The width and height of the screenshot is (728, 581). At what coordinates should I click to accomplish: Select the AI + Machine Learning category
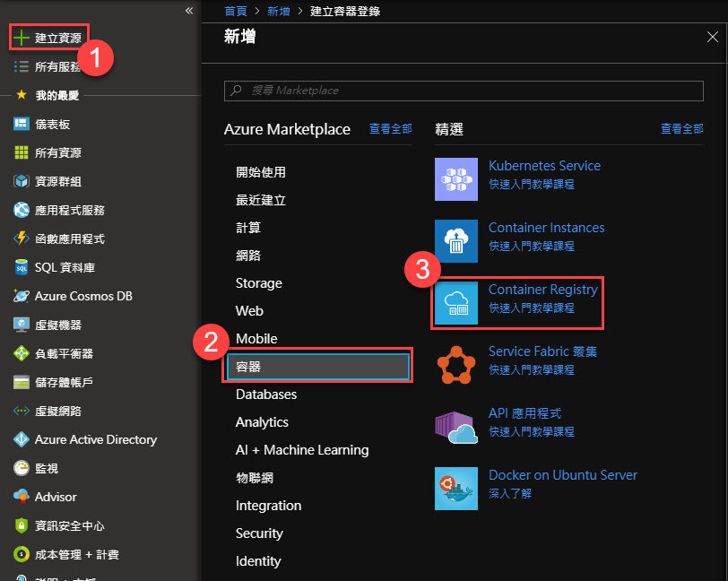click(302, 449)
